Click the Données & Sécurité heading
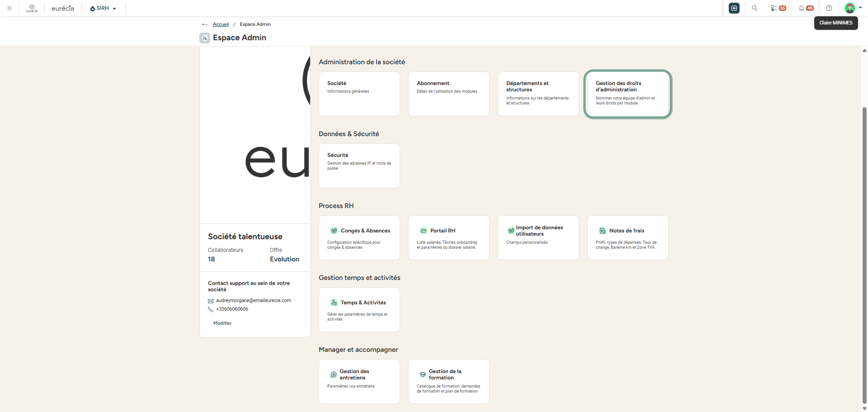The height and width of the screenshot is (412, 868). click(x=349, y=134)
